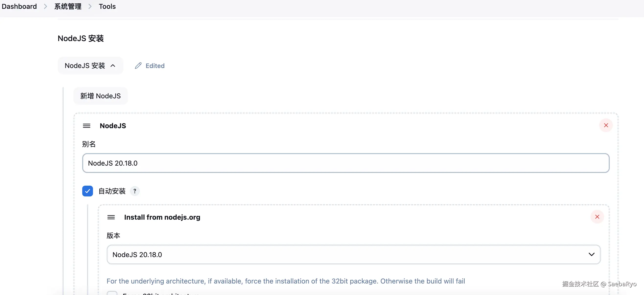Click the 新增 NodeJS button

pos(101,96)
